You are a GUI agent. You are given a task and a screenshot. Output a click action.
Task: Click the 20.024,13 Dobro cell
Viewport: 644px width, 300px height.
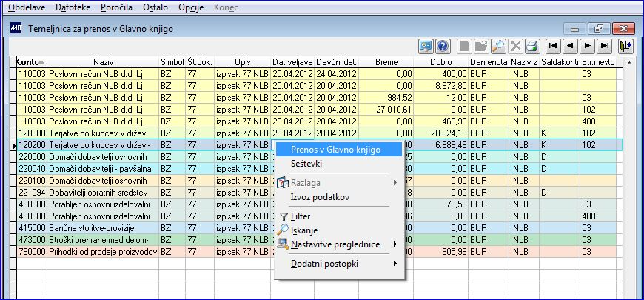[x=441, y=133]
